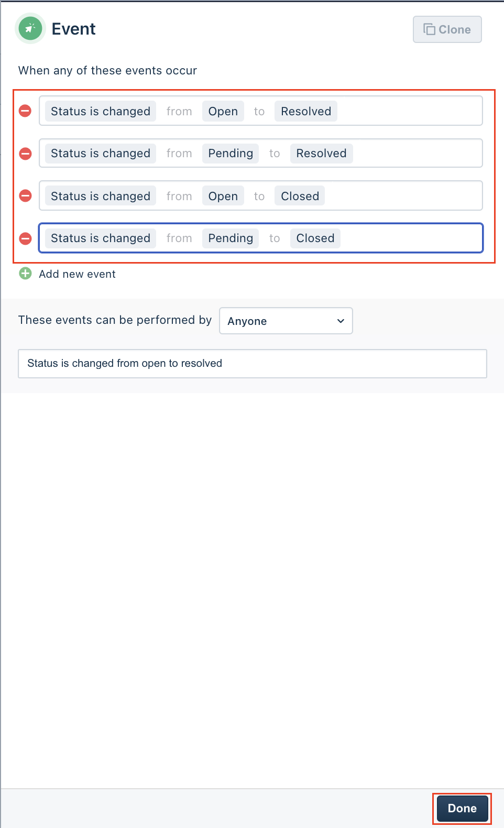Select the event summary text field
This screenshot has width=504, height=828.
(252, 363)
